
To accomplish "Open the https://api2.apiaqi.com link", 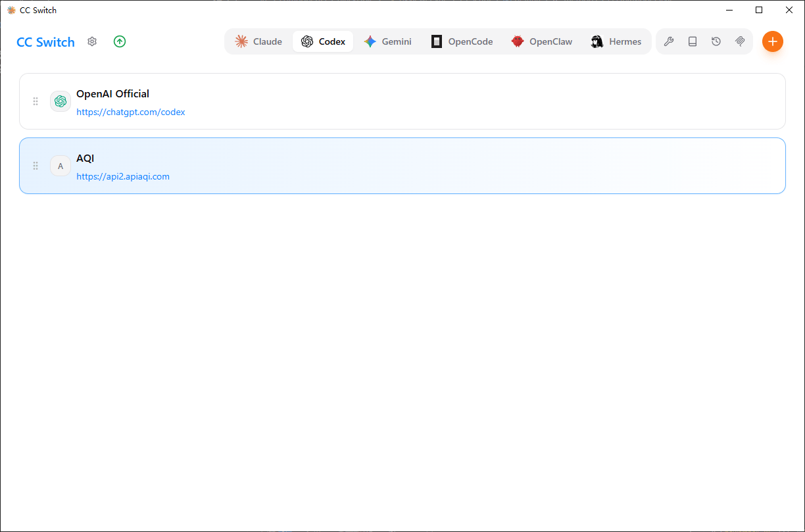I will click(123, 176).
